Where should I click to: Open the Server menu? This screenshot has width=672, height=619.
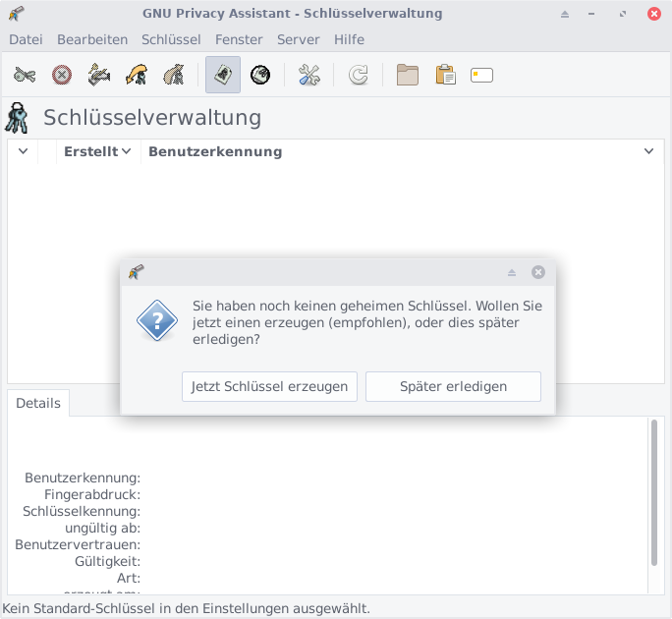298,39
